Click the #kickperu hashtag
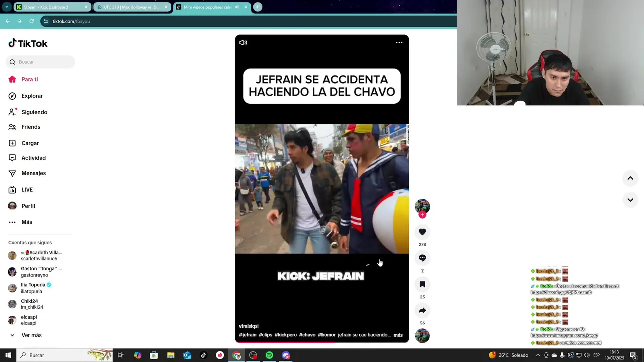The image size is (644, 362). pos(285,335)
